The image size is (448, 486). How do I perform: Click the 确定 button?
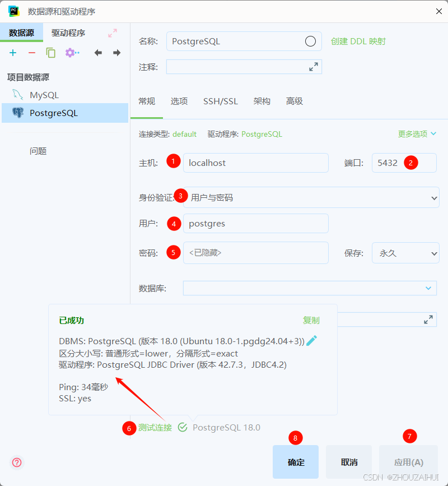pos(296,462)
